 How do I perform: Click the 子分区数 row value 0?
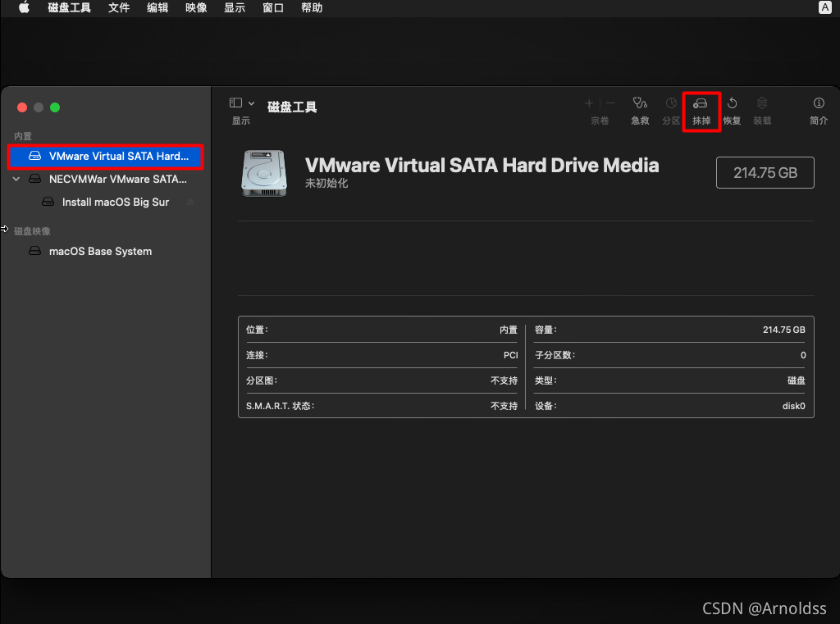coord(803,355)
